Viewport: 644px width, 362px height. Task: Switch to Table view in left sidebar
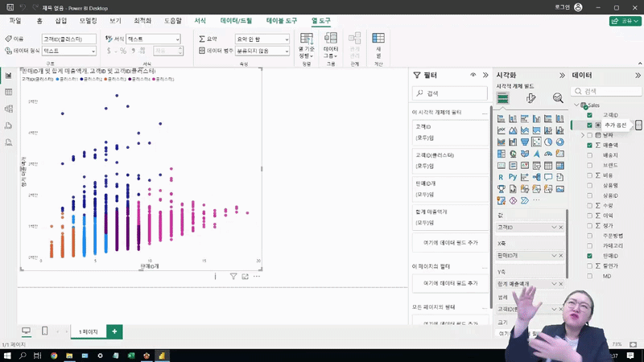[8, 93]
